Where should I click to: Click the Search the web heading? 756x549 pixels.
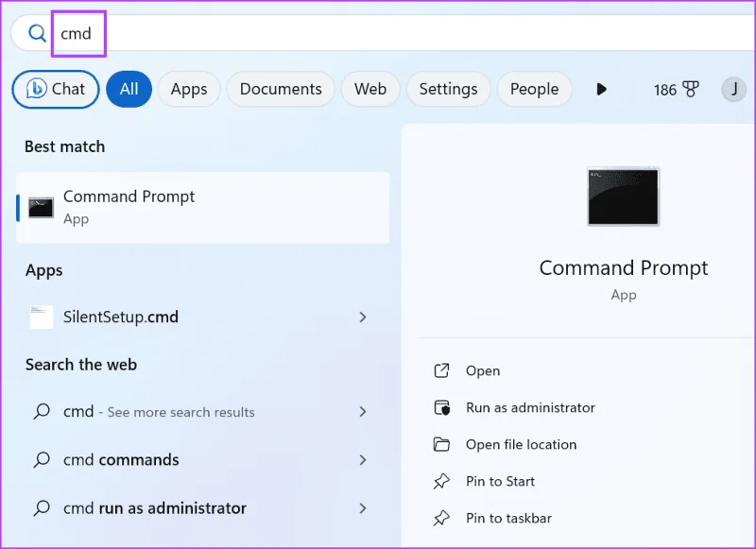point(81,365)
